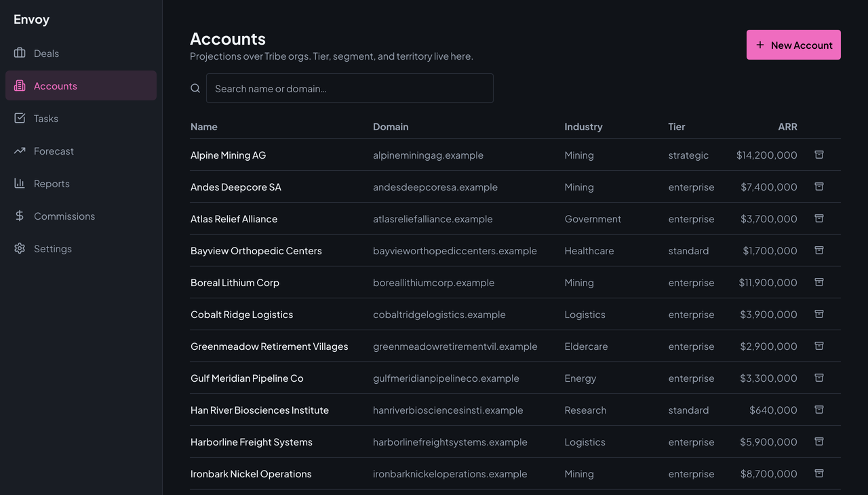
Task: Click the cobaltridgelogistics.example domain
Action: click(439, 315)
